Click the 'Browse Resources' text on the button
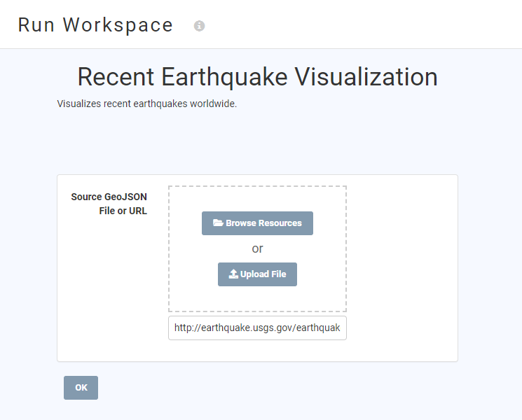522x420 pixels. [263, 223]
